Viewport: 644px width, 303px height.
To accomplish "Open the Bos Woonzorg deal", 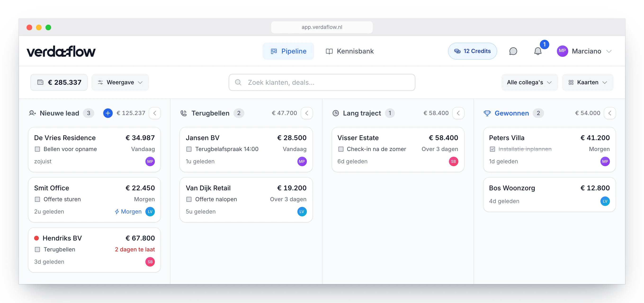I will [x=549, y=195].
